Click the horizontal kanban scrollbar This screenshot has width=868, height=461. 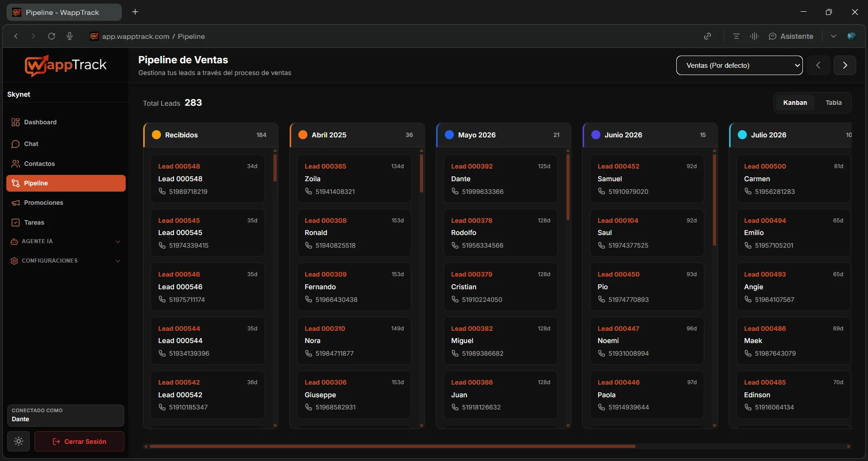[392, 446]
